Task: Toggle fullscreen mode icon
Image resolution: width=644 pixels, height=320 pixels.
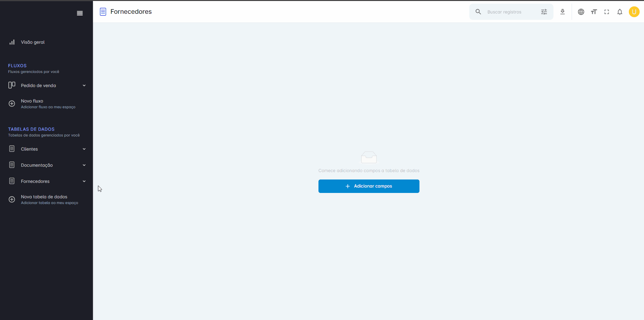Action: 607,12
